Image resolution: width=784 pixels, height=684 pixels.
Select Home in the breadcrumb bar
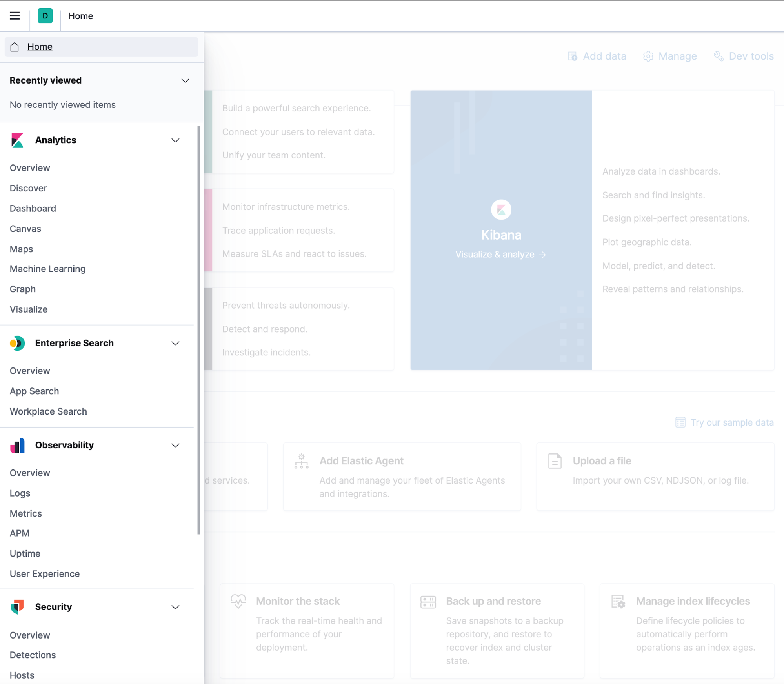tap(80, 16)
